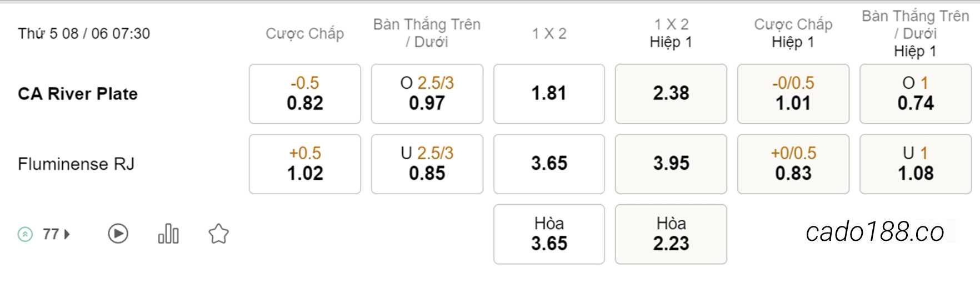Select first-half handicap +0/0.5 at 0.83
980x283 pixels.
coord(793,164)
